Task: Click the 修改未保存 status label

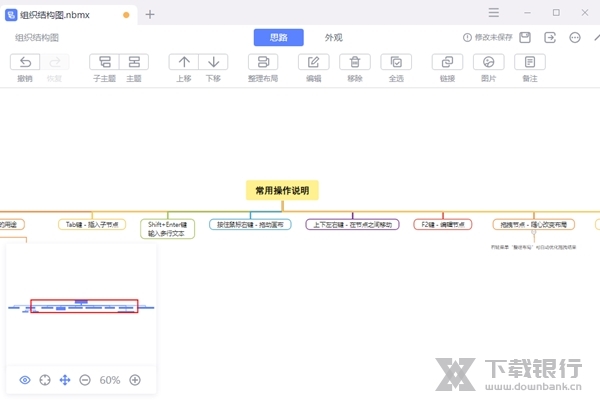Action: point(493,38)
